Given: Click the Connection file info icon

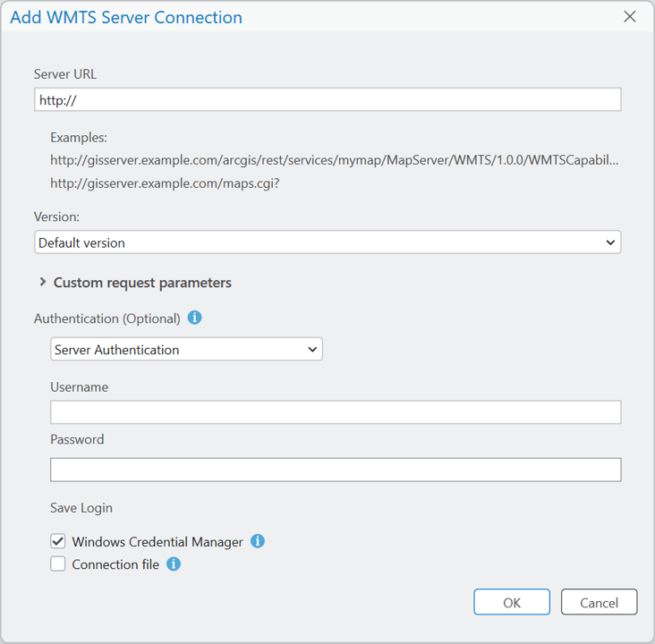Looking at the screenshot, I should 174,564.
